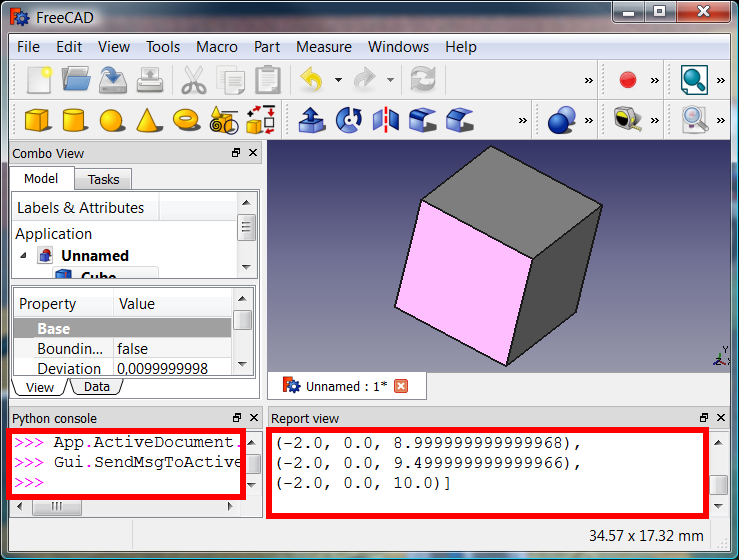Screen dimensions: 739x560
Task: Click the Deviation value 0,0099999998
Action: [172, 368]
